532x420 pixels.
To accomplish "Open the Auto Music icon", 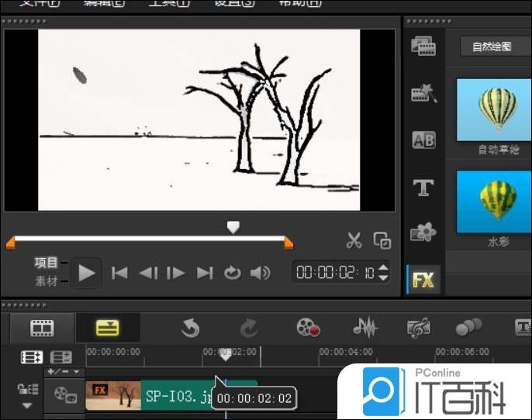I will 418,328.
